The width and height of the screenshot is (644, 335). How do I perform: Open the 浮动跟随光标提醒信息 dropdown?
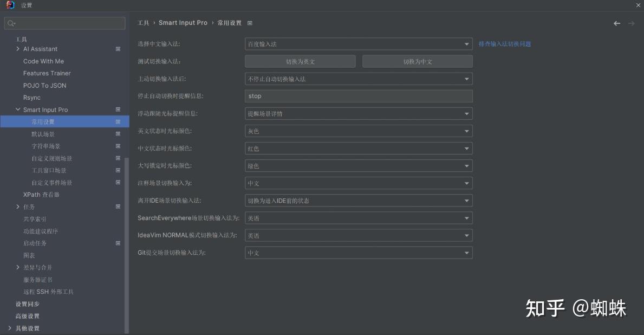359,113
